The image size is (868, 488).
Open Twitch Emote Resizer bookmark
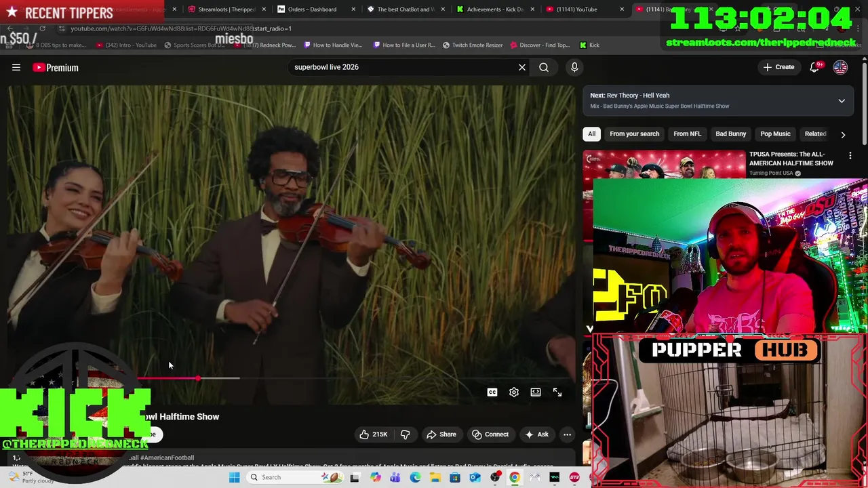click(473, 45)
